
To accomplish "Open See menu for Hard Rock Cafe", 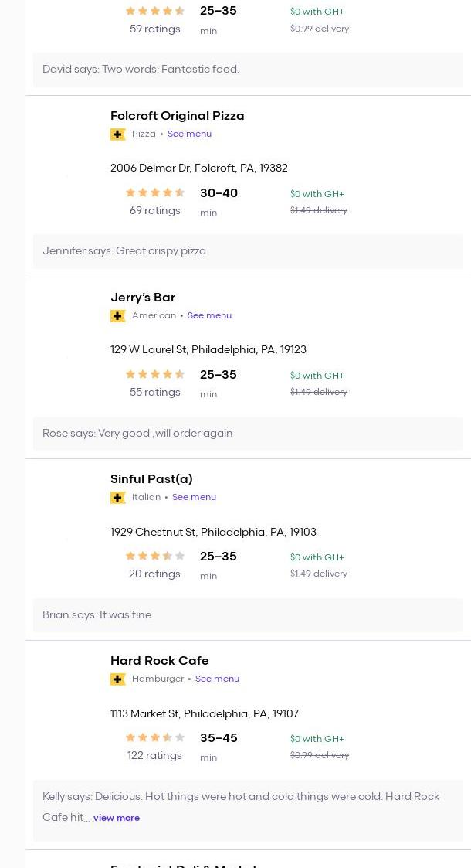I will 217,679.
